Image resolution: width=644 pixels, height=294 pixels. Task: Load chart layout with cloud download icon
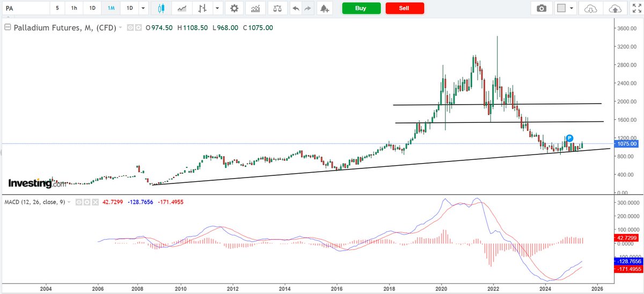(590, 9)
